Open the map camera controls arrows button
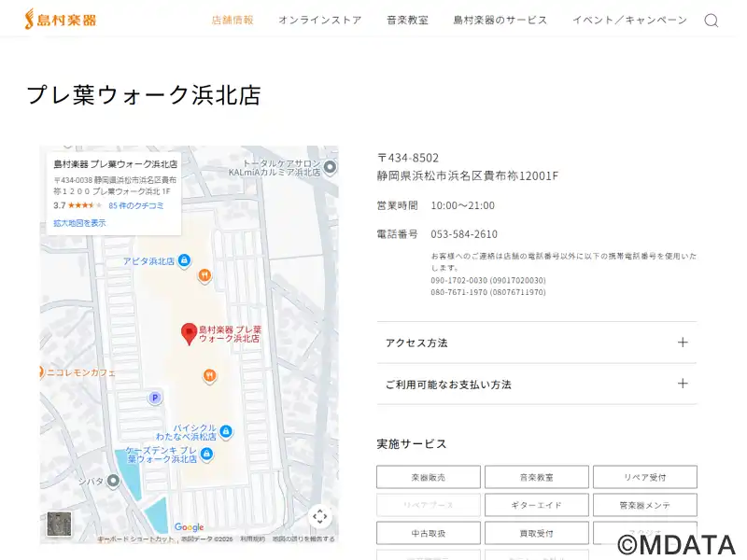 click(x=320, y=516)
